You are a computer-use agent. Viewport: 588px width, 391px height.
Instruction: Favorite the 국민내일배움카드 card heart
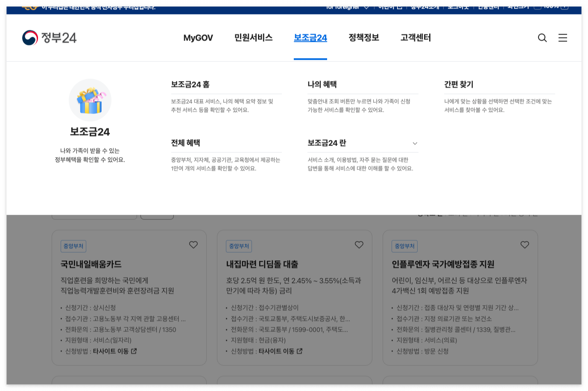[193, 245]
